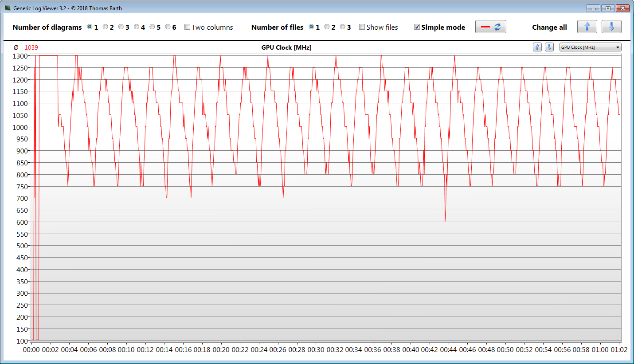Click the small up arrow in the diagram header
Viewport: 634px width, 364px height.
coord(537,47)
